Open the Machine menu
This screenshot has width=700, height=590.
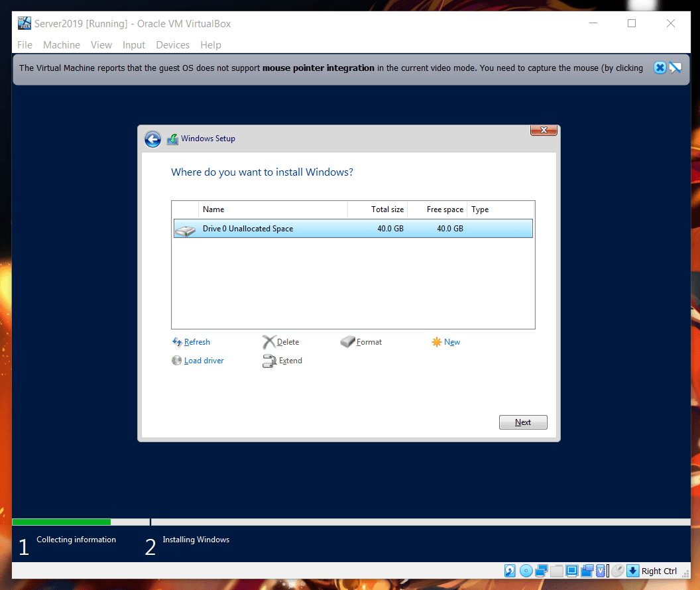(x=62, y=45)
